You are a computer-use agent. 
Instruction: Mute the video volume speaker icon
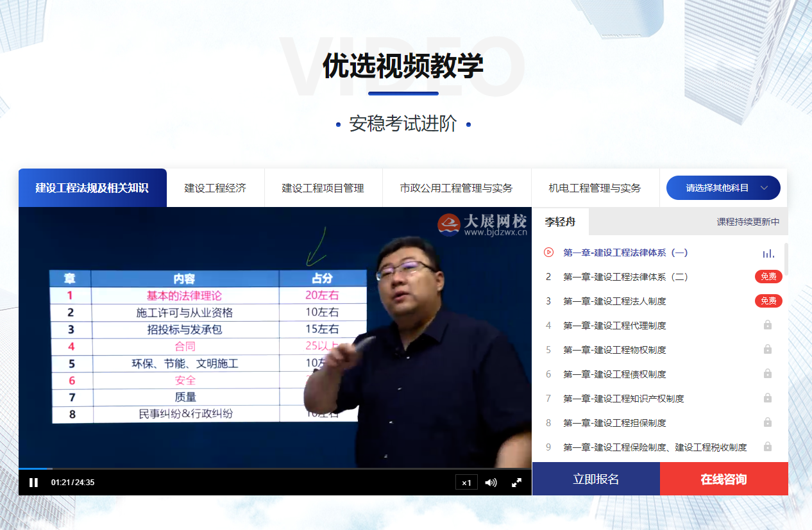[x=491, y=483]
